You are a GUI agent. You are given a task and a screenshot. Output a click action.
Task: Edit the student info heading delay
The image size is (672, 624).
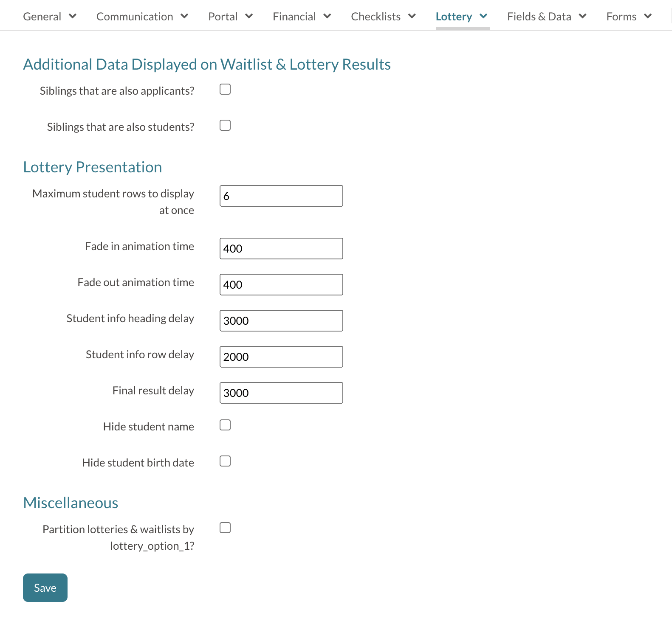click(281, 321)
